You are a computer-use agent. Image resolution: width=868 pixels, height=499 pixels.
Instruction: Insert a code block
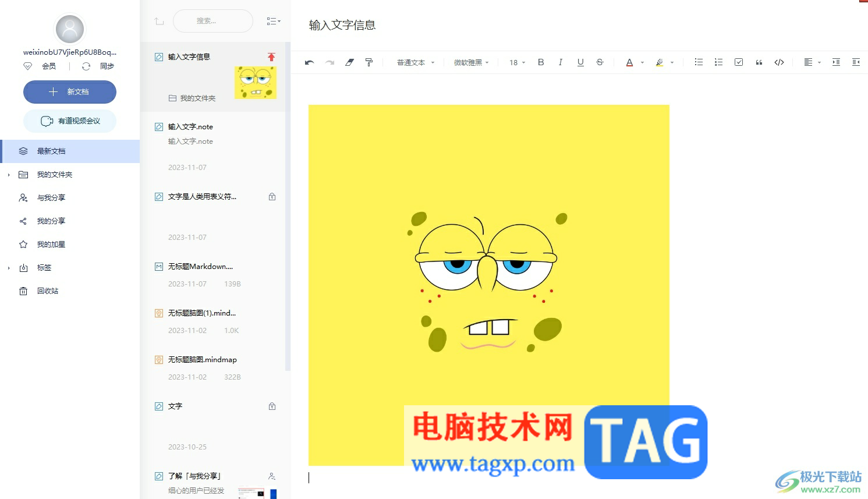[779, 62]
